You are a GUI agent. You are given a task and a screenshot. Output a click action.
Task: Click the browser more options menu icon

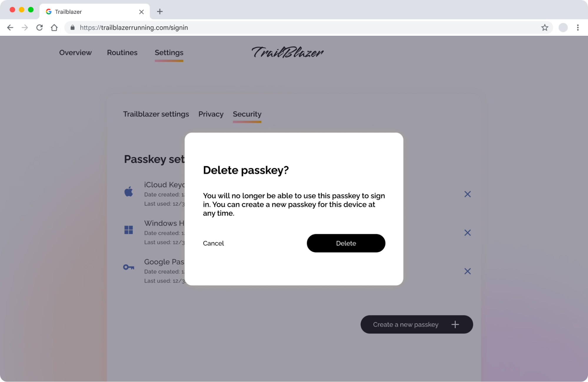(x=578, y=27)
